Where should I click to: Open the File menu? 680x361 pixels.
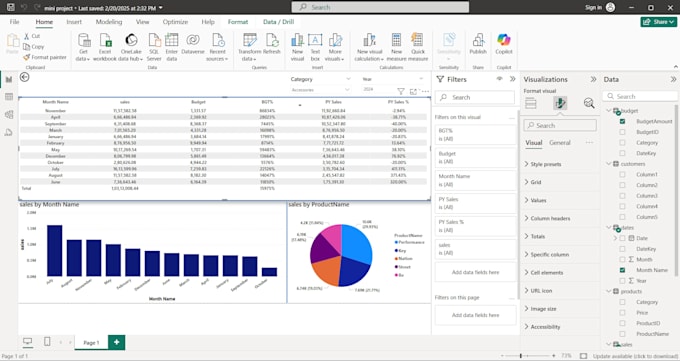[x=14, y=22]
